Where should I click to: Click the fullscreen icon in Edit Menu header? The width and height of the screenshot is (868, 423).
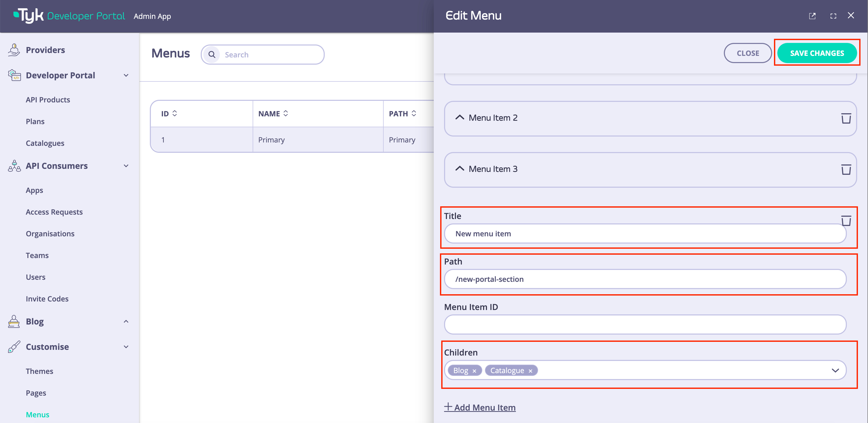click(833, 16)
